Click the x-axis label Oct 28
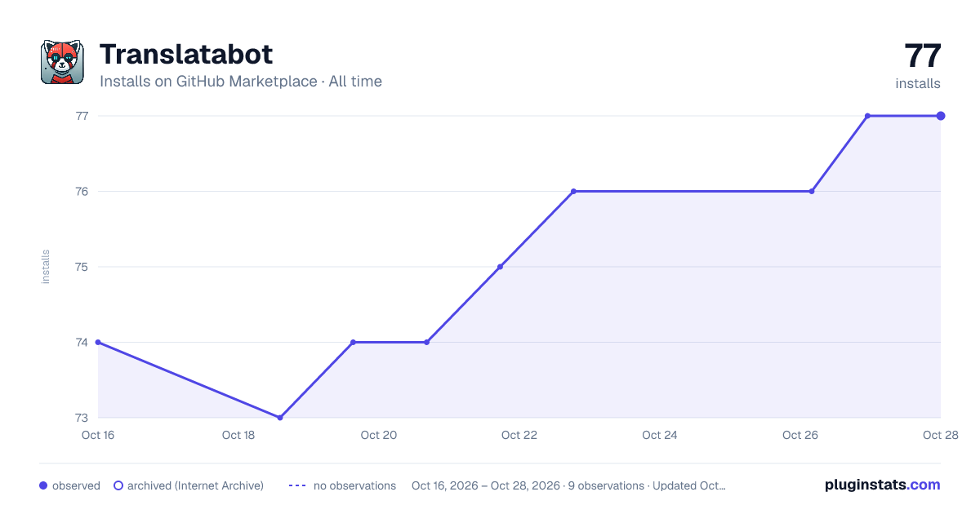980x514 pixels. [940, 435]
